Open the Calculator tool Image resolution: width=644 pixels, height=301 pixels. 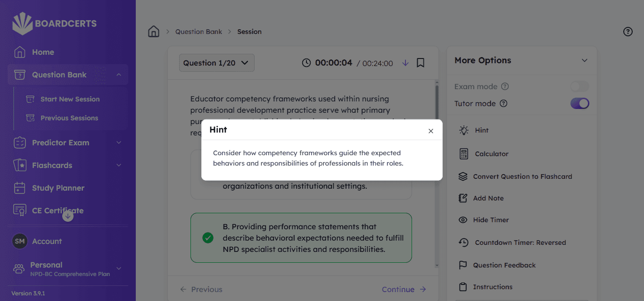tap(491, 154)
